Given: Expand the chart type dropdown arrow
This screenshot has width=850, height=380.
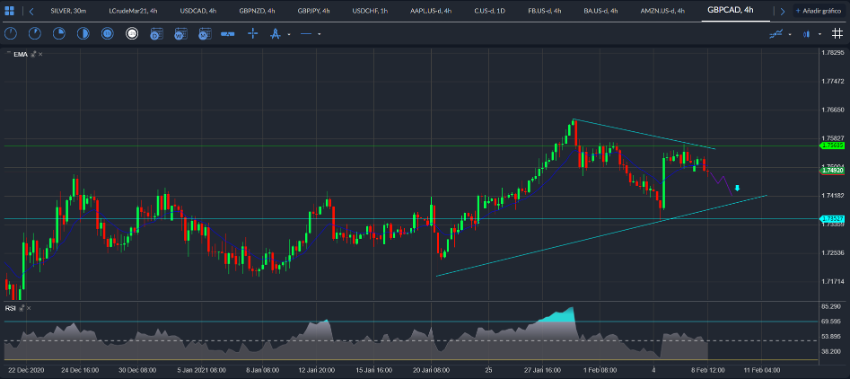Looking at the screenshot, I should pyautogui.click(x=820, y=35).
